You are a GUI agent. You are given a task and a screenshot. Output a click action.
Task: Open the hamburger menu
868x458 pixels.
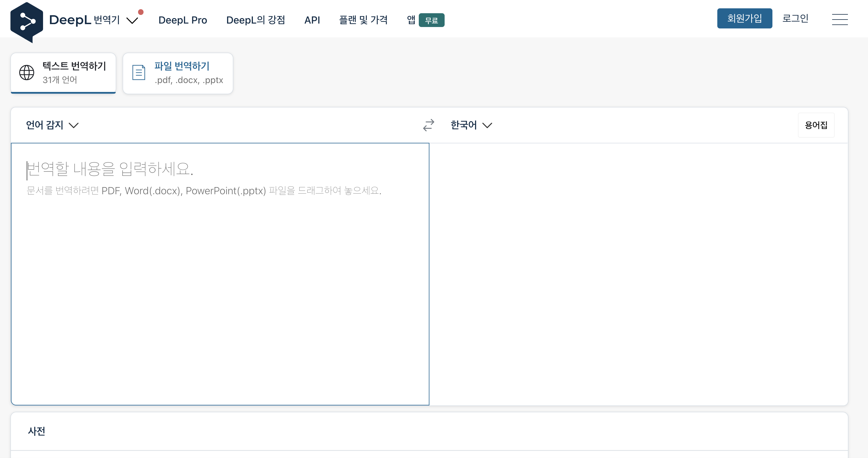tap(840, 20)
